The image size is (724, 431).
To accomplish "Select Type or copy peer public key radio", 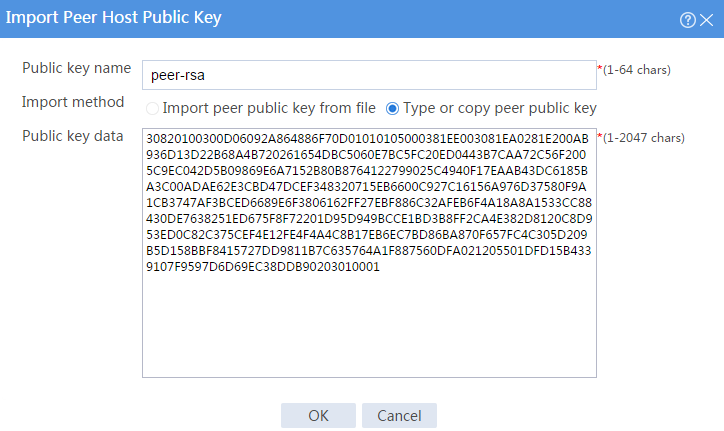I will coord(392,109).
